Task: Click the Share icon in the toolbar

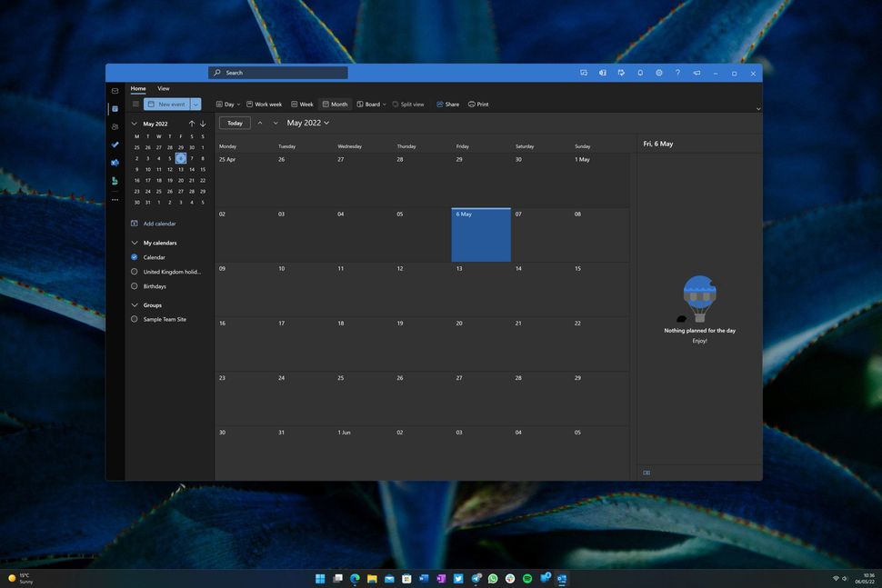Action: (441, 104)
